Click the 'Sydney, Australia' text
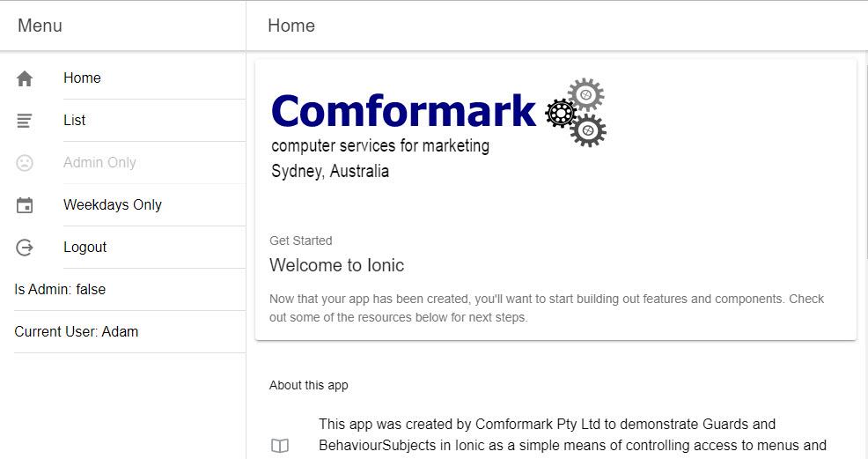Viewport: 868px width, 459px height. [330, 171]
